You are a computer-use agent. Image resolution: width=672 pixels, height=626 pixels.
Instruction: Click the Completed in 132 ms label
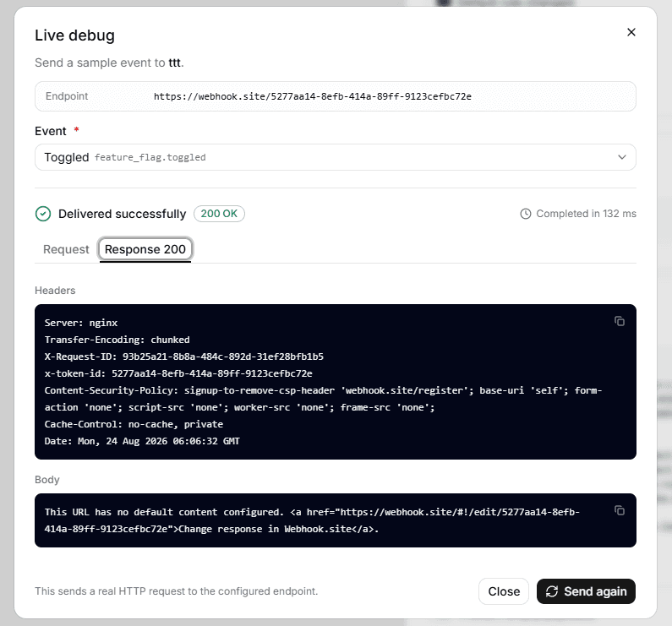tap(586, 214)
